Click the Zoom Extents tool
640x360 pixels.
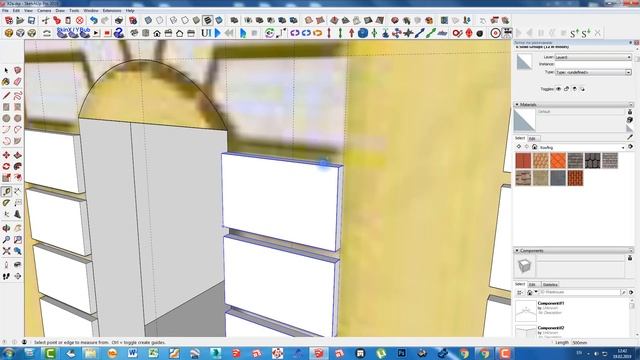coord(6,251)
